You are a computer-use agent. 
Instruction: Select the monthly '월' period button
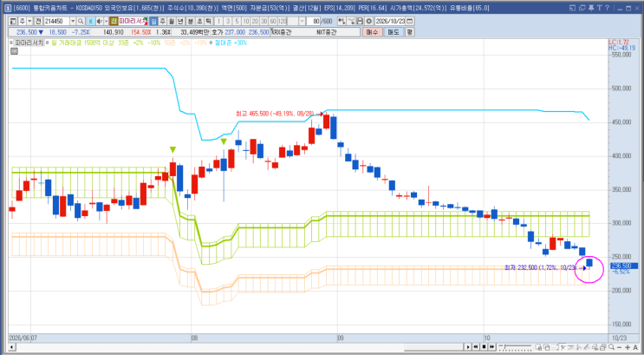point(171,21)
